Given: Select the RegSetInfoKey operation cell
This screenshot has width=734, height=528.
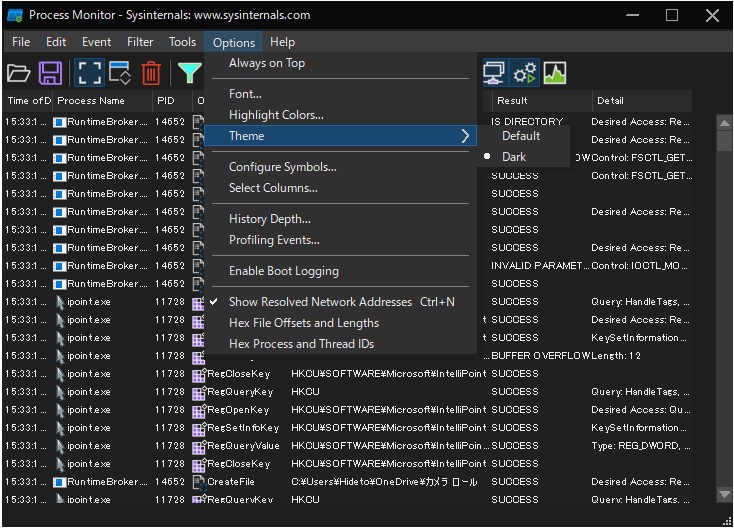Looking at the screenshot, I should pos(243,428).
